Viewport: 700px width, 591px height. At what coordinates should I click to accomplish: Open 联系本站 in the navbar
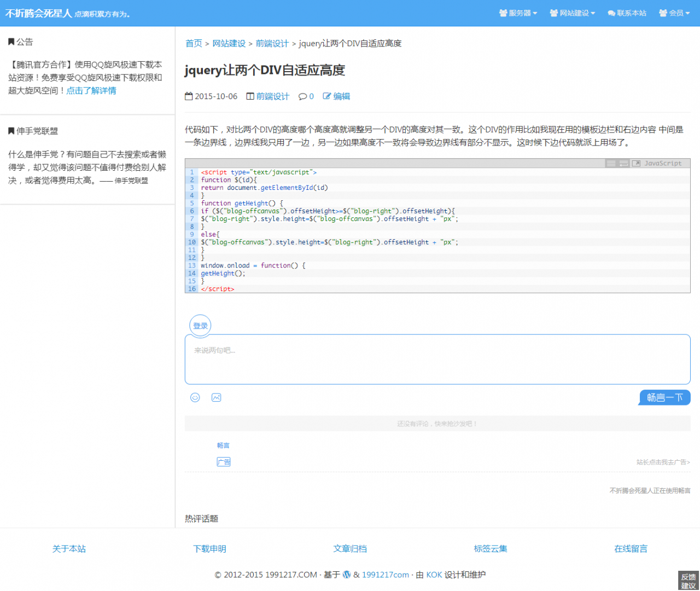(627, 13)
